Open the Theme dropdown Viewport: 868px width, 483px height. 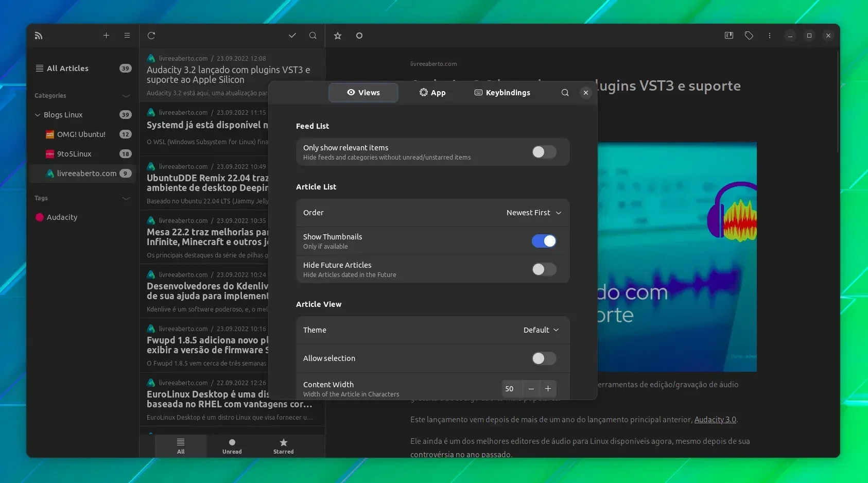point(541,330)
